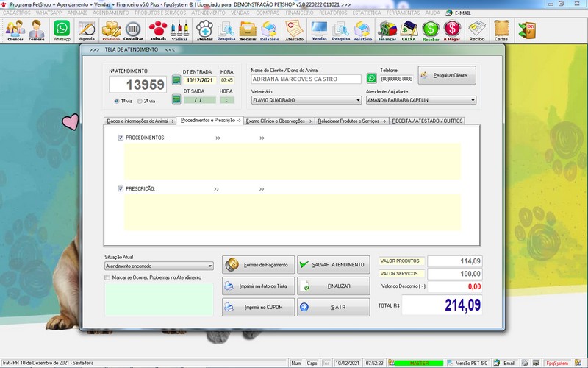Click the FpqSystem link in status bar
Viewport: 588px width, 368px height.
click(x=557, y=363)
